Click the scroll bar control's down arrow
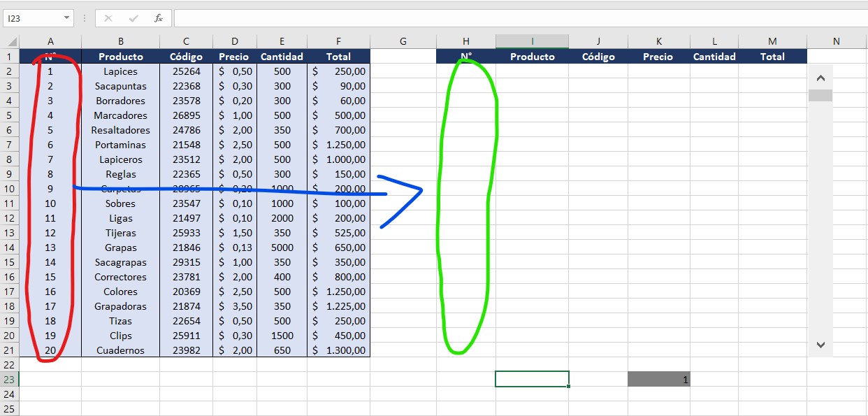This screenshot has height=416, width=868. 820,345
